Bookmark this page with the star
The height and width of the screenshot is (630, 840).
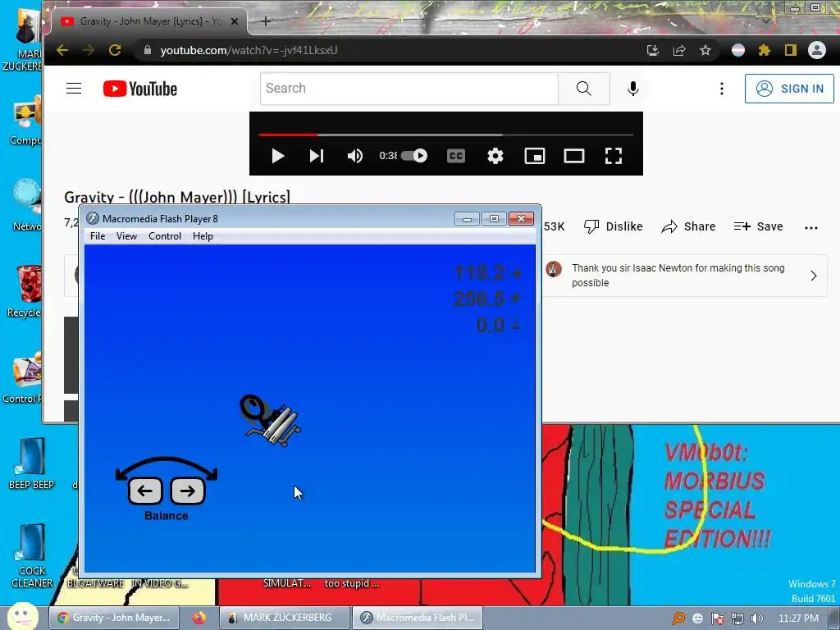(x=705, y=50)
